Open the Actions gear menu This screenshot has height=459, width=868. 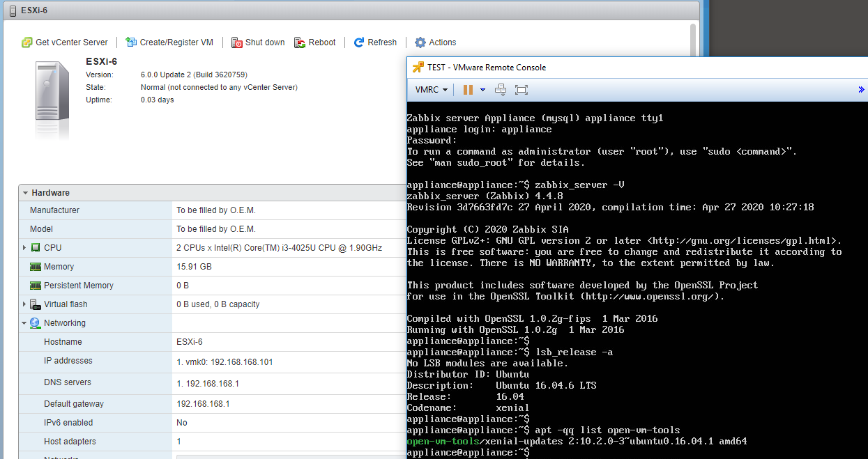click(x=420, y=42)
